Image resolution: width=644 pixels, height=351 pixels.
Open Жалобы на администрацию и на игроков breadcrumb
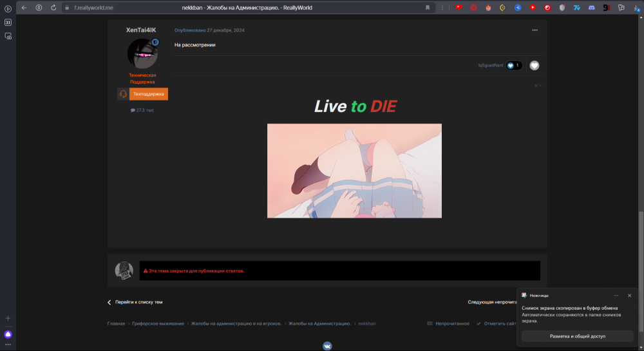(x=236, y=323)
